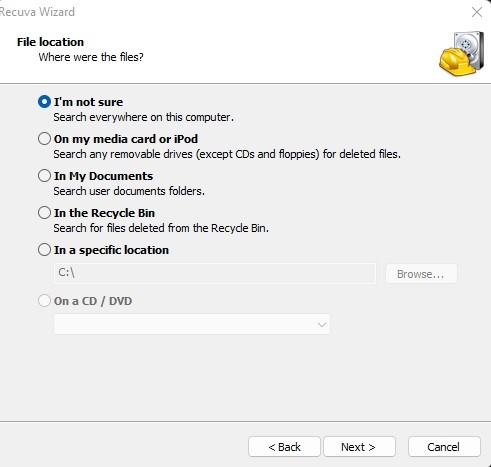Continue with the Next > button

click(x=359, y=447)
